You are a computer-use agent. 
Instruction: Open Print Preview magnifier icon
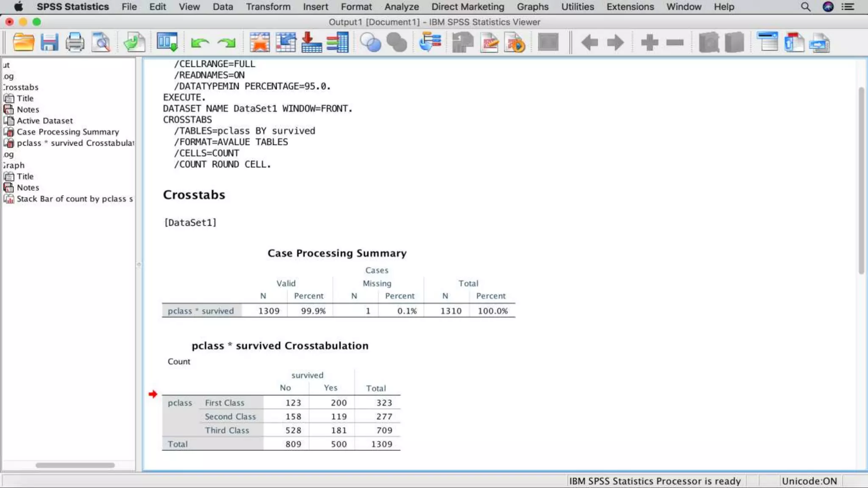click(x=101, y=42)
